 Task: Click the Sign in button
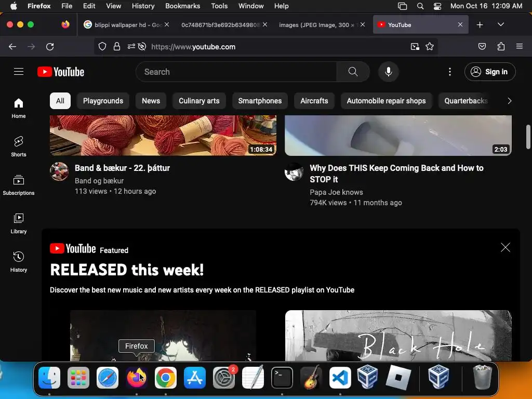coord(490,72)
